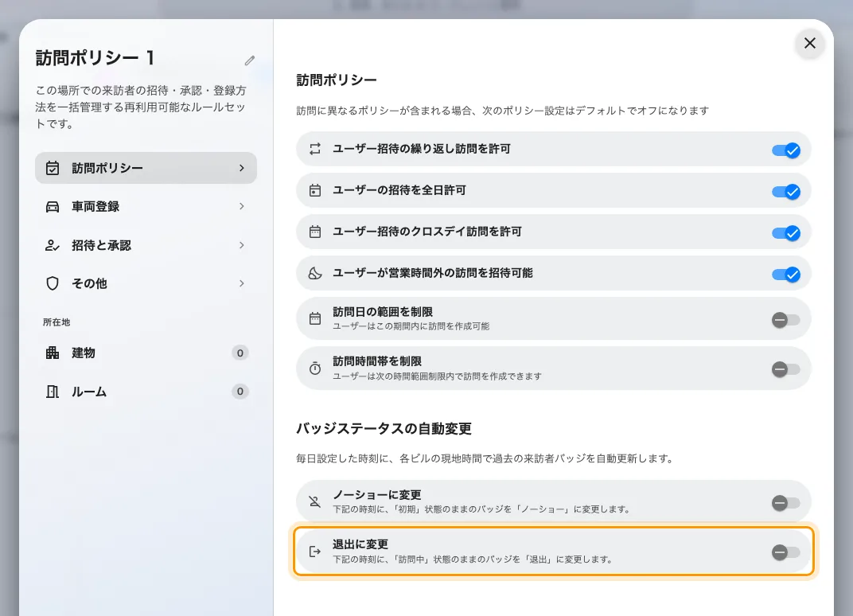The width and height of the screenshot is (853, 616).
Task: Click the ユーザーはこの期間内に訪問を作成可能 description
Action: [411, 326]
